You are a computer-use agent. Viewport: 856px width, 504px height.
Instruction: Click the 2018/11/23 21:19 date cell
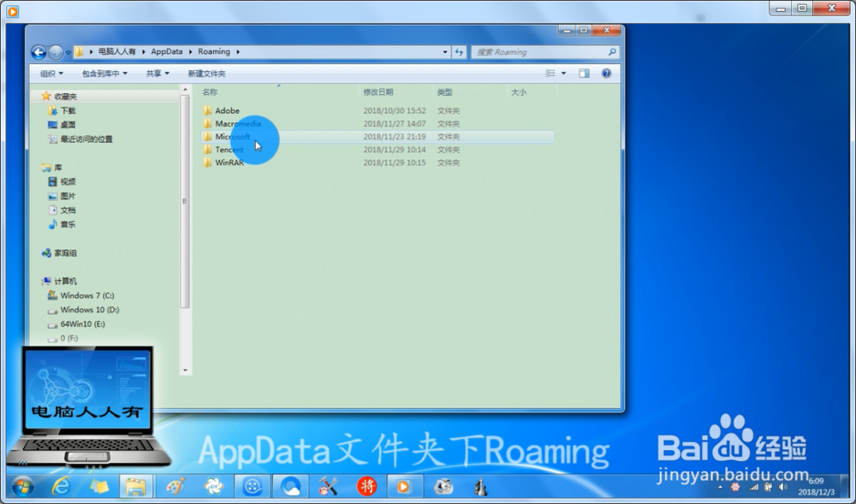click(394, 136)
